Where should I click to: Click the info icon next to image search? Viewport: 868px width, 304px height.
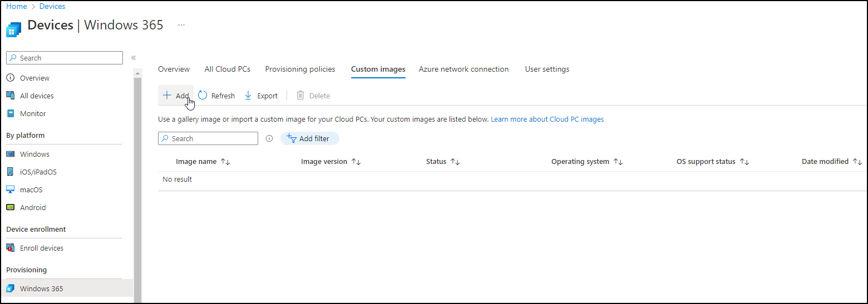269,138
